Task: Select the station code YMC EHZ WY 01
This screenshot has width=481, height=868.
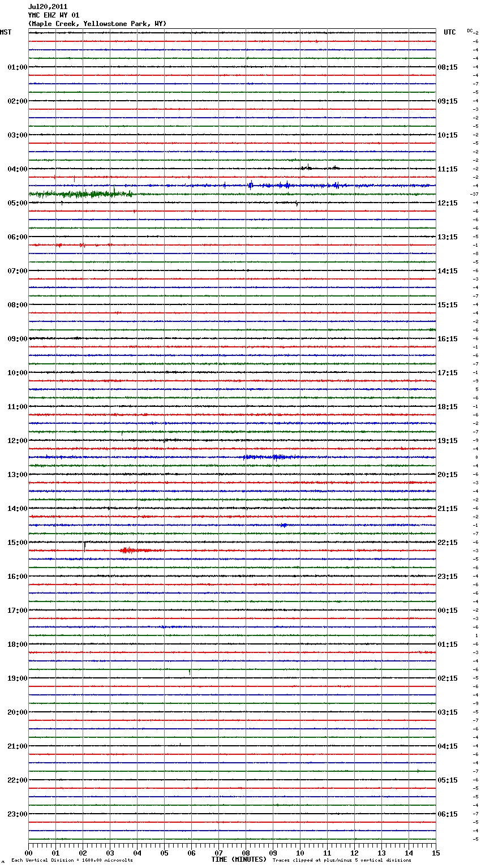Action: click(54, 15)
